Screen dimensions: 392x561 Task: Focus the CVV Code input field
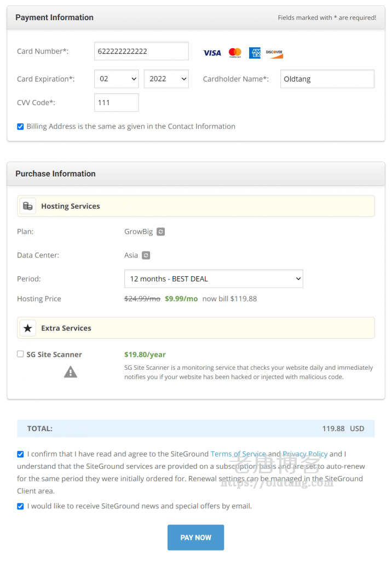[117, 102]
